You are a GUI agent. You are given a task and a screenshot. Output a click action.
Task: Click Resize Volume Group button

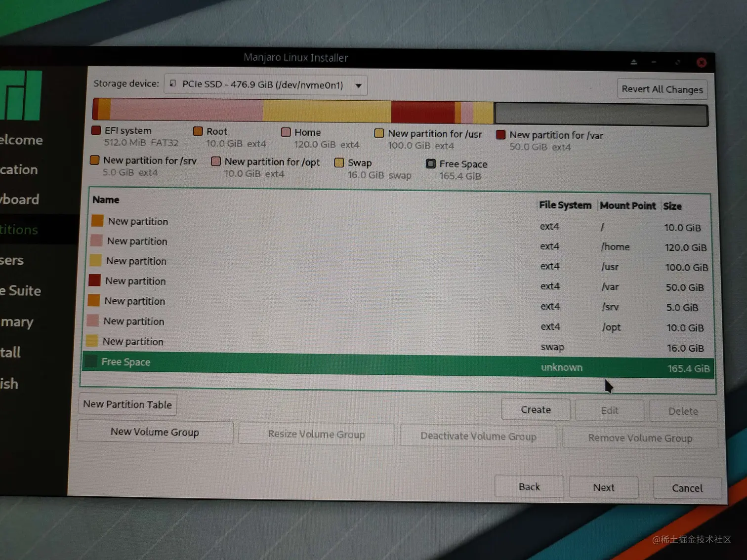pos(316,434)
